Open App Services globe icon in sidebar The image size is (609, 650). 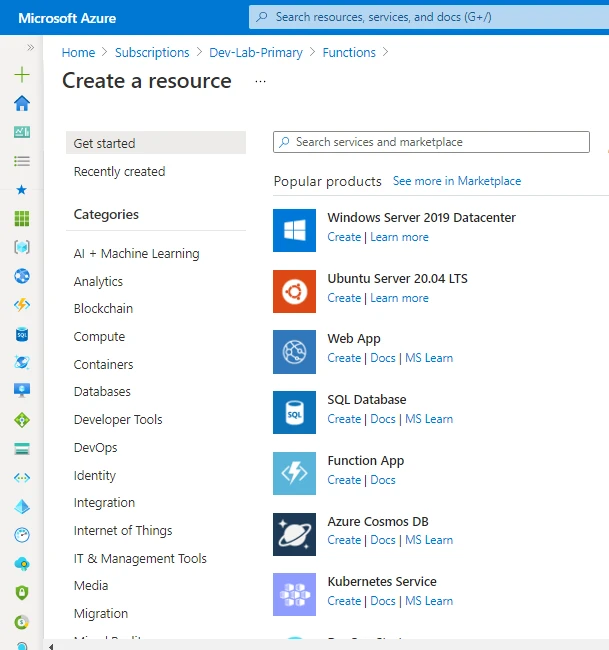point(22,276)
